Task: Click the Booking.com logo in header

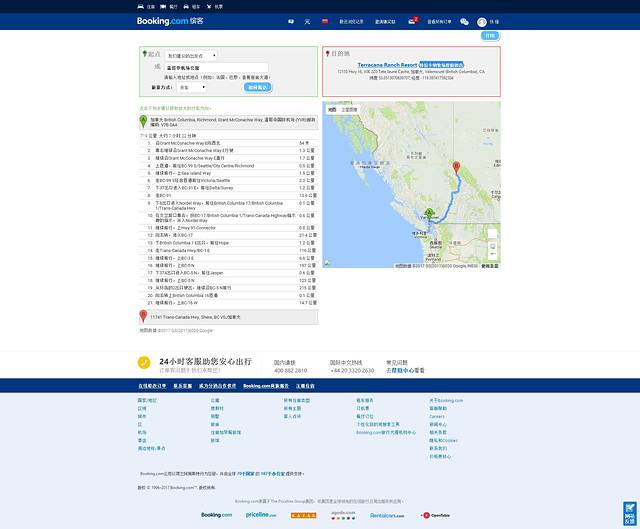Action: (x=161, y=20)
